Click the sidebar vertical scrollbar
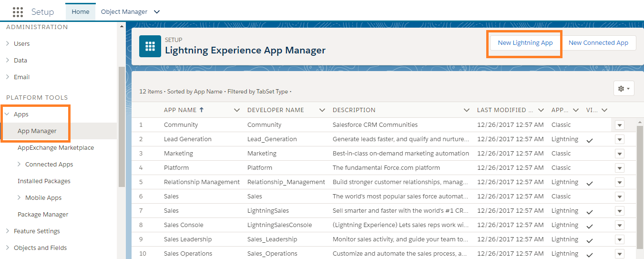The image size is (644, 259). tap(122, 128)
